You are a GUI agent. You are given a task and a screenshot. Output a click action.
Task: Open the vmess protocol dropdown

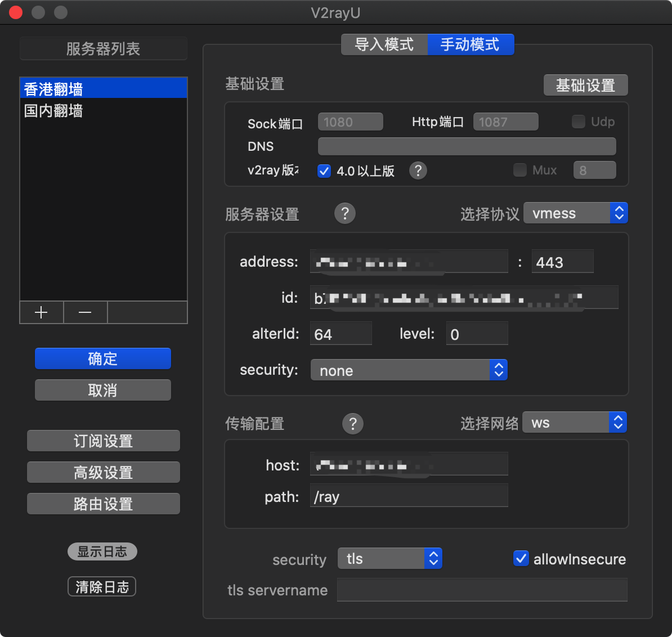click(x=575, y=213)
